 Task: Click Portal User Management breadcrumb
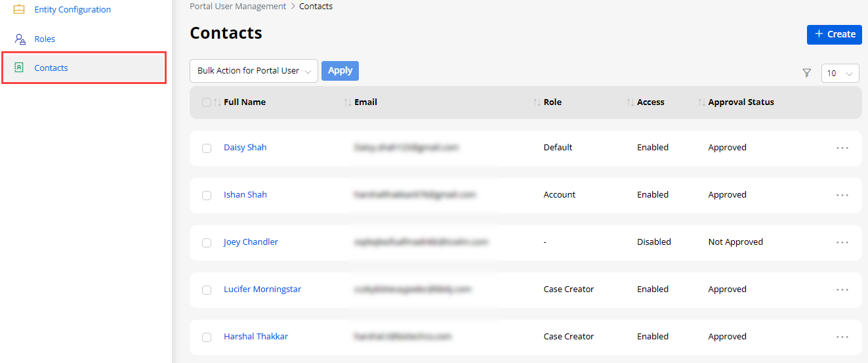click(x=238, y=7)
